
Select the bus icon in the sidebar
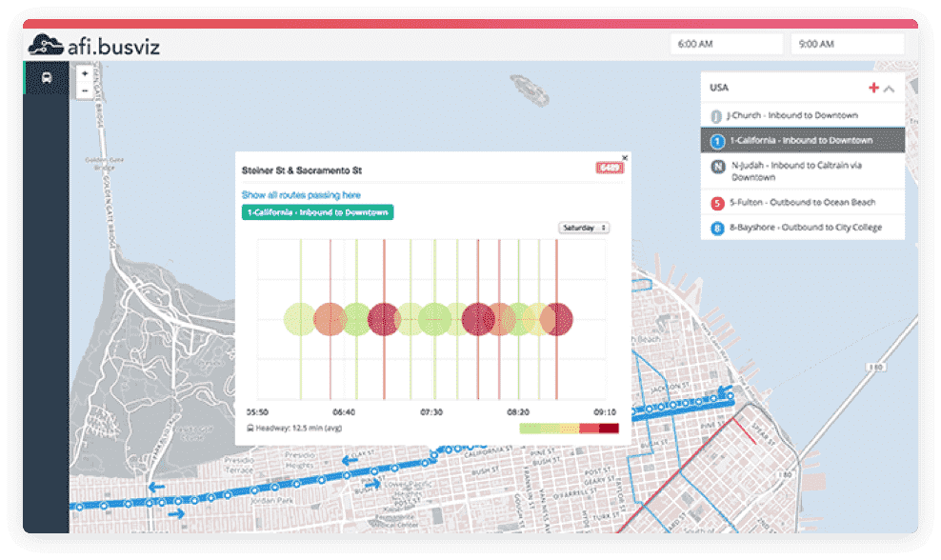click(x=45, y=78)
